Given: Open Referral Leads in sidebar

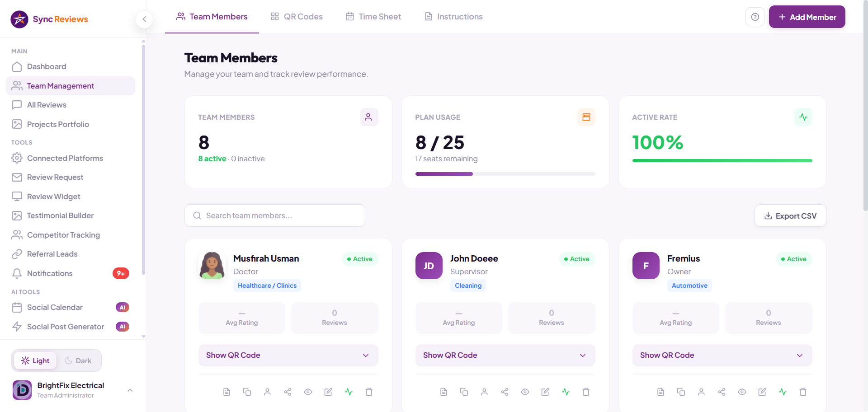Looking at the screenshot, I should coord(71,254).
